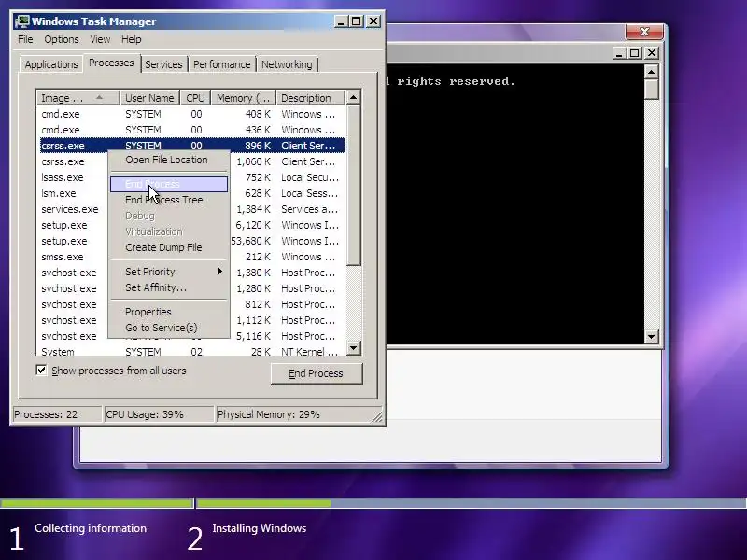Select the Processes tab
Image resolution: width=747 pixels, height=560 pixels.
click(x=111, y=63)
